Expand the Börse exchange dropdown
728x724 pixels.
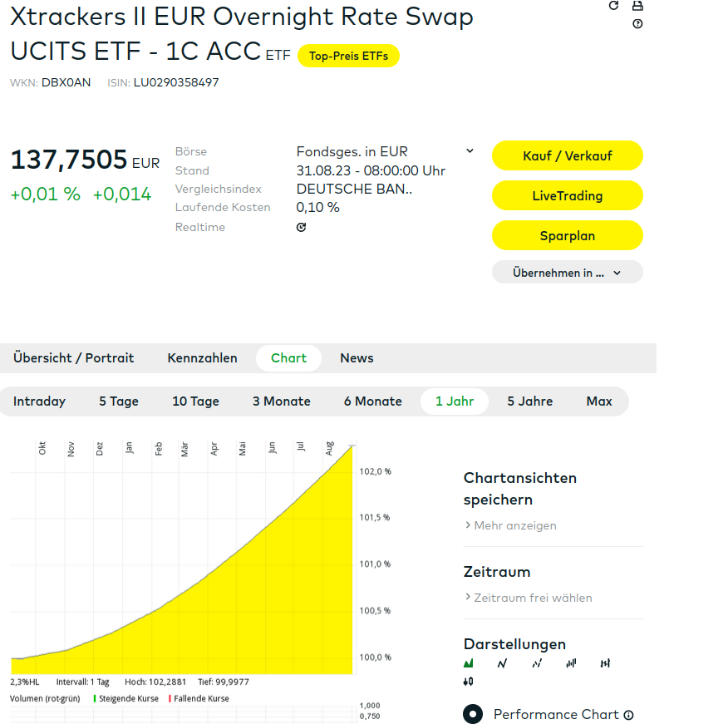[470, 151]
